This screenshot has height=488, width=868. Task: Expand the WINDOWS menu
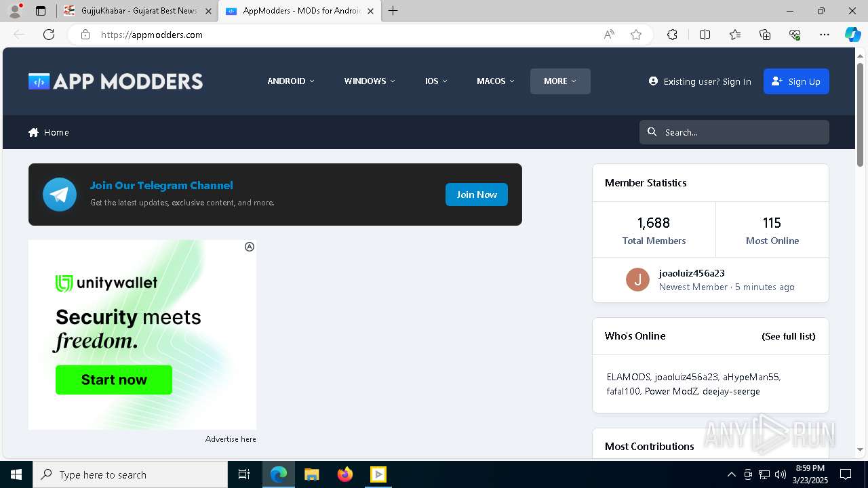[370, 81]
